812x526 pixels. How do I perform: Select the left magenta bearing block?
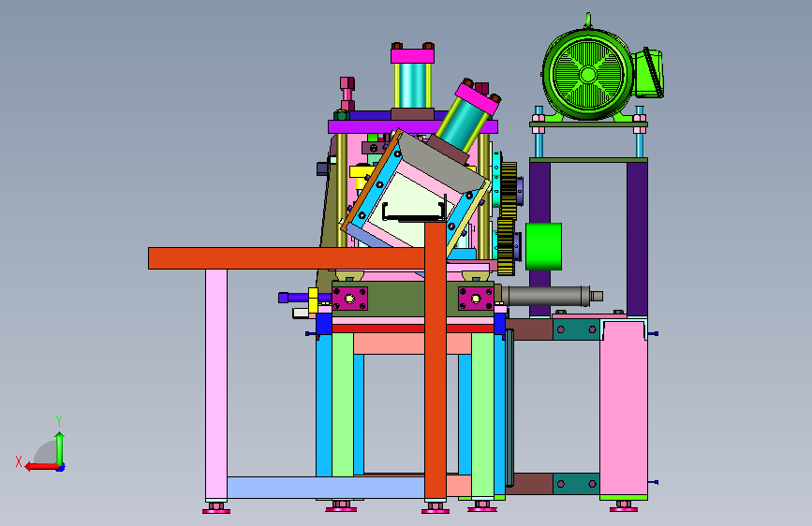pyautogui.click(x=350, y=299)
